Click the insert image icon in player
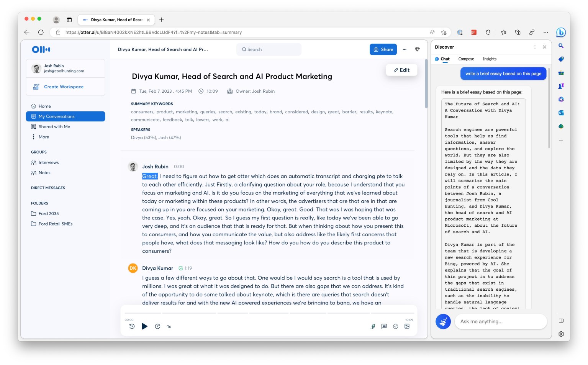 point(407,326)
